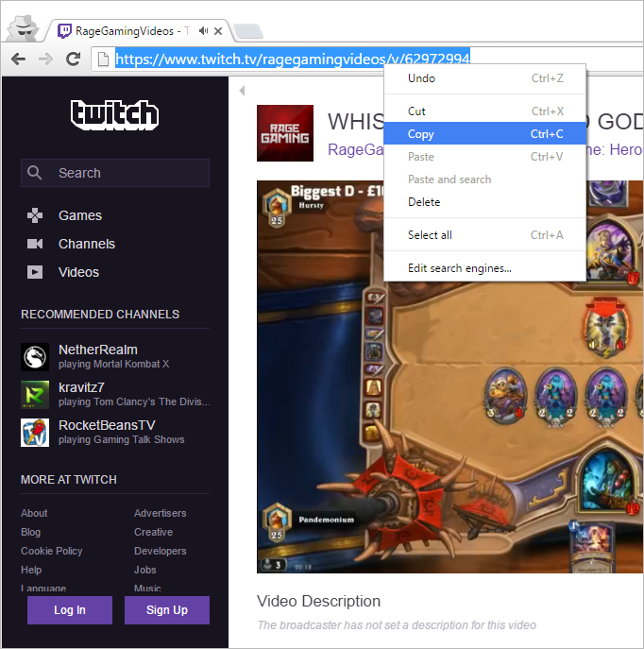Open the Games link

pyautogui.click(x=80, y=215)
